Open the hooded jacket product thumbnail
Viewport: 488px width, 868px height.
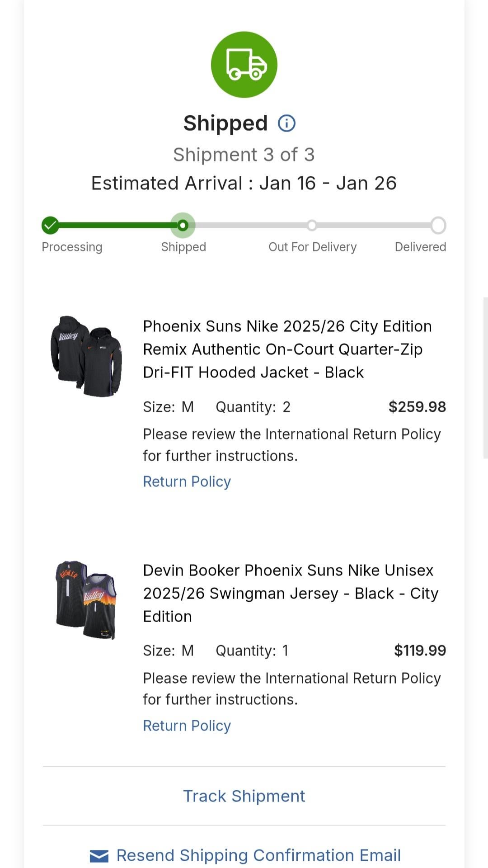click(x=86, y=356)
